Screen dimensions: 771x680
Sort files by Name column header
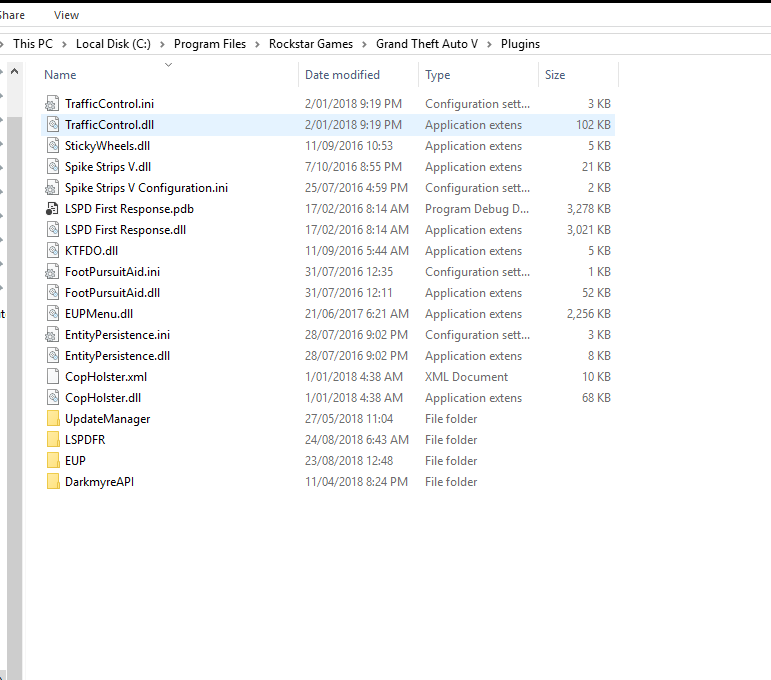pos(60,75)
